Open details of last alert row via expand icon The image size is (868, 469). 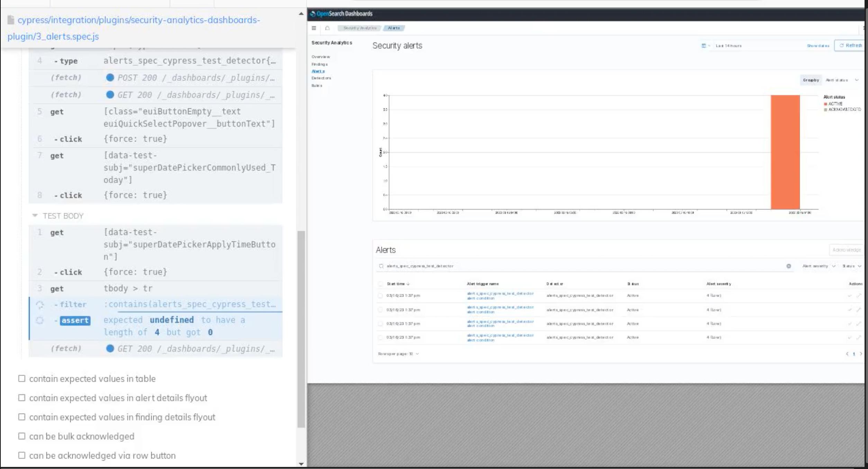coord(859,337)
